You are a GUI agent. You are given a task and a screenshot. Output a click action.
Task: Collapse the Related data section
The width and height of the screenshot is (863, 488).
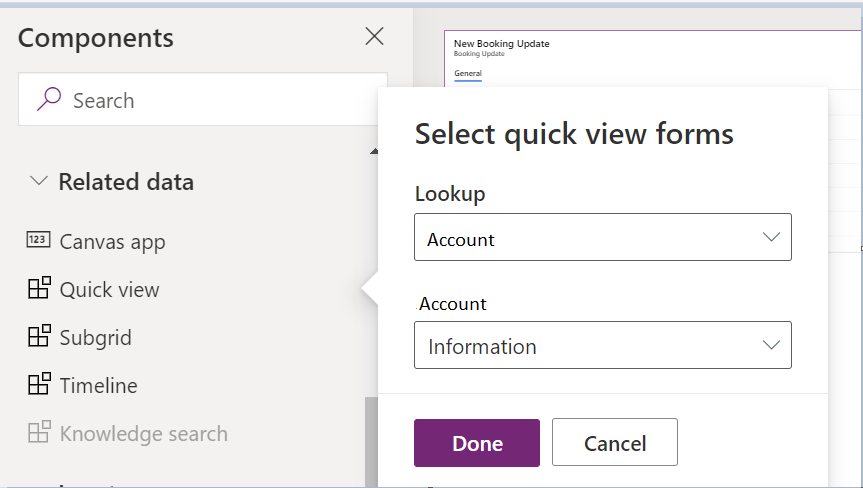pos(39,180)
